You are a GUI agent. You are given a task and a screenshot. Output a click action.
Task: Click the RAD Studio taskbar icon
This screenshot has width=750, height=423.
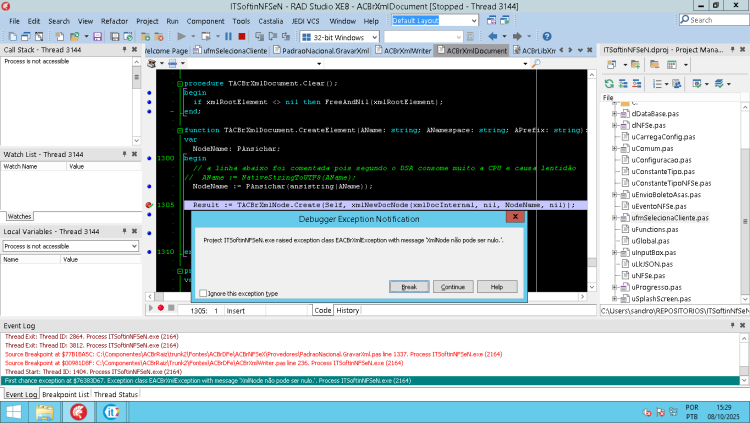point(78,412)
